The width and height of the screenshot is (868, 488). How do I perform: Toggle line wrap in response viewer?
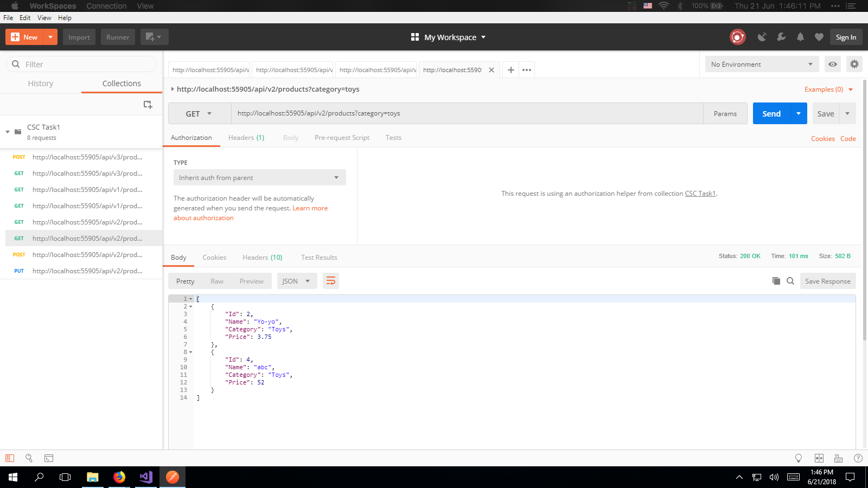click(x=331, y=281)
